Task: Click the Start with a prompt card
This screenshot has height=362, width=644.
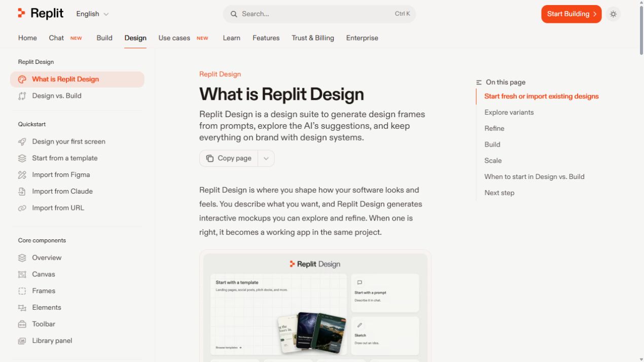Action: coord(385,293)
